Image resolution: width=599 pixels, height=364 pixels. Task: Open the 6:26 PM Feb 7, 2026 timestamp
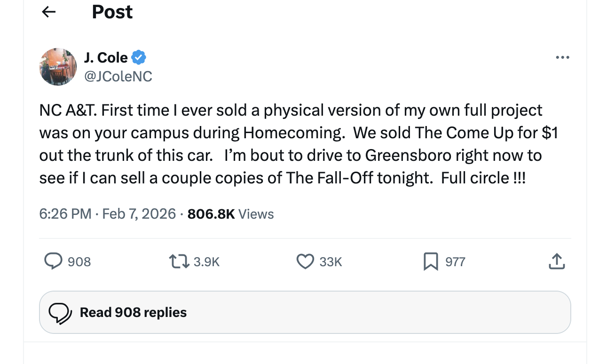point(107,214)
